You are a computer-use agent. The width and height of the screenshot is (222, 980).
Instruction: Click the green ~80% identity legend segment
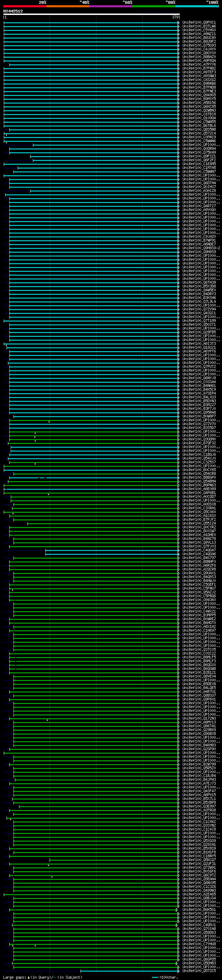(154, 6)
